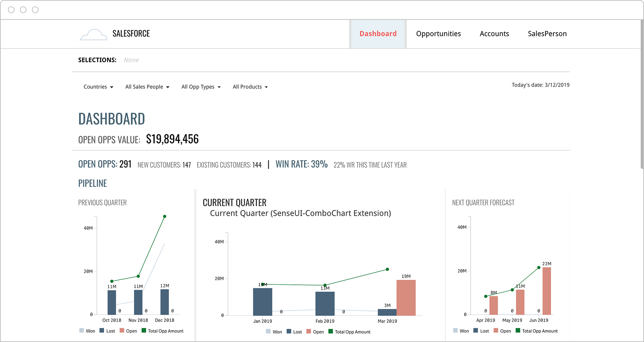
Task: Click the WIN RATE: 39% figure
Action: (x=302, y=164)
